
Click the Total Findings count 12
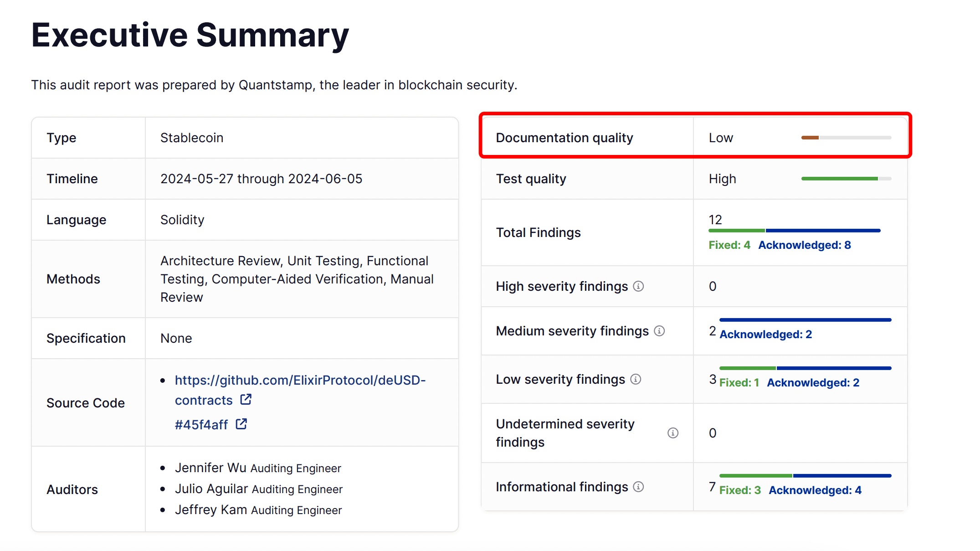click(x=715, y=220)
